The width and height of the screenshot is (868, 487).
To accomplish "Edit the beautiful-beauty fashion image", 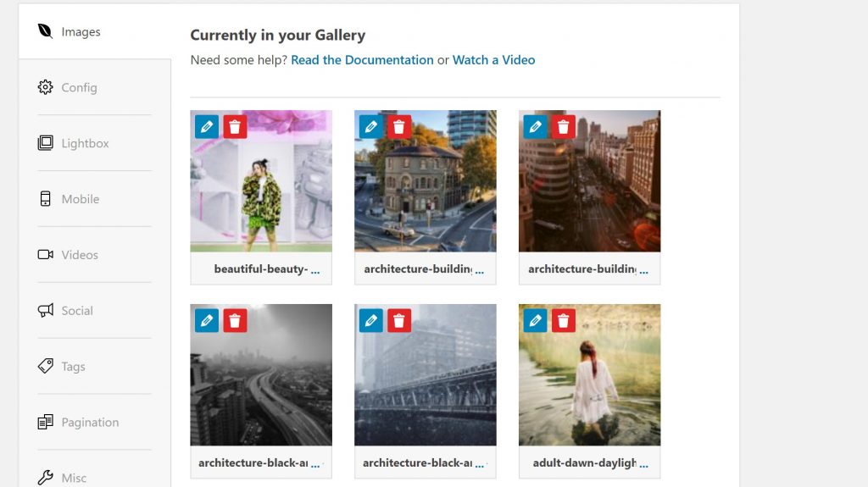I will click(x=207, y=127).
